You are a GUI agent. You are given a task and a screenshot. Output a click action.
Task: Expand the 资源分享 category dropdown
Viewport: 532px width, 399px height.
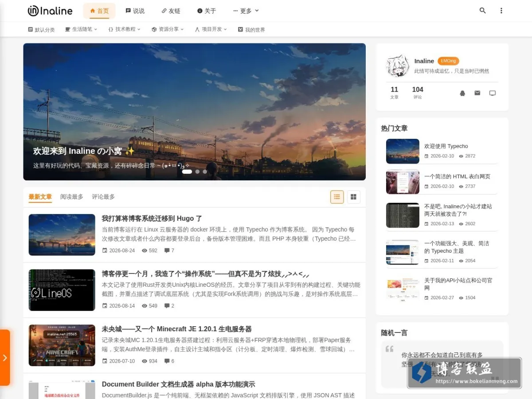coord(168,29)
